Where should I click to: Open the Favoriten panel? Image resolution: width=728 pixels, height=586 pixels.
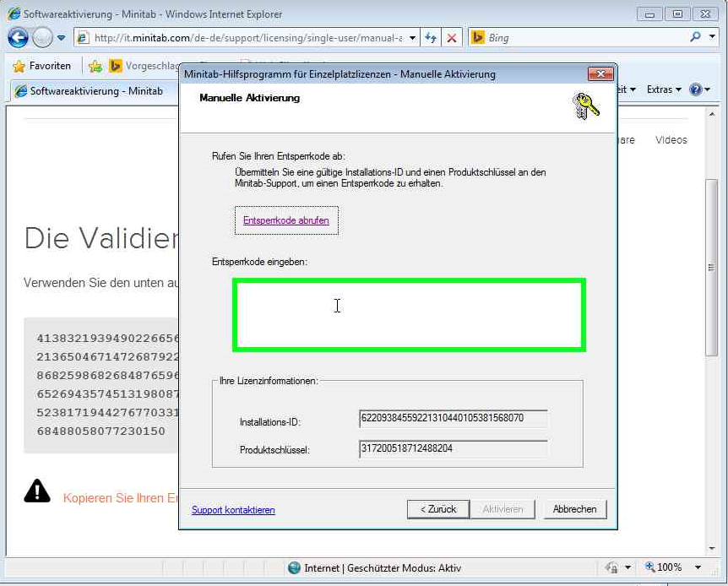point(42,66)
